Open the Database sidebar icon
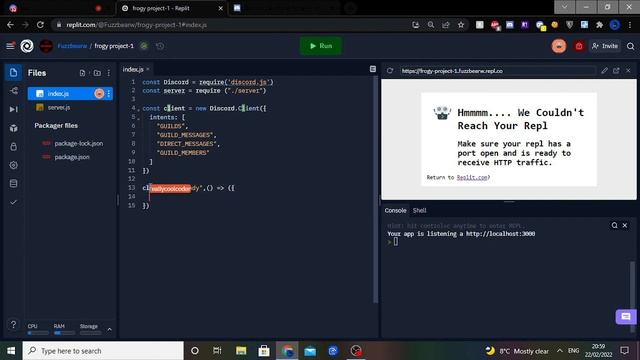Screen dimensions: 640x360 [x=13, y=184]
